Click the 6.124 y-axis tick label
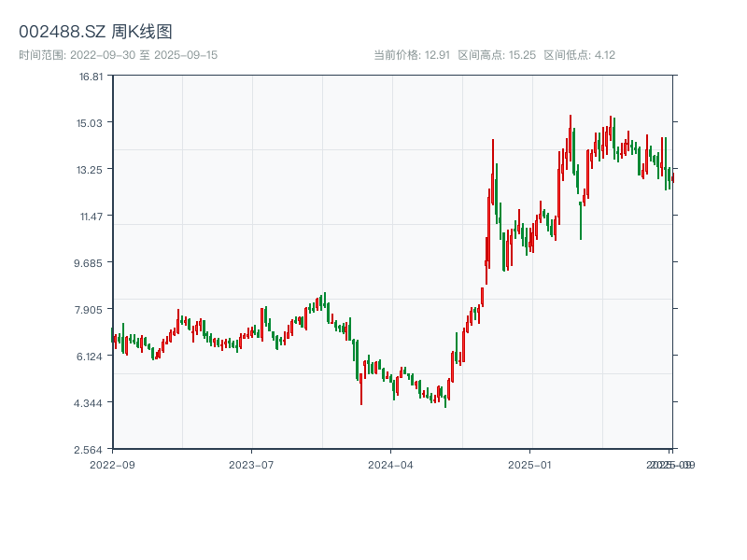The height and width of the screenshot is (560, 747). (91, 356)
